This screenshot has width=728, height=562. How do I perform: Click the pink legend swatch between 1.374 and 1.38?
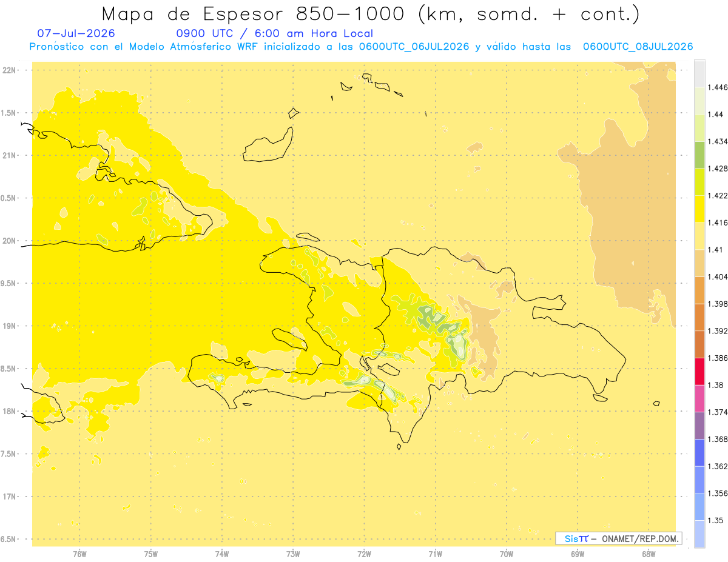(x=699, y=399)
